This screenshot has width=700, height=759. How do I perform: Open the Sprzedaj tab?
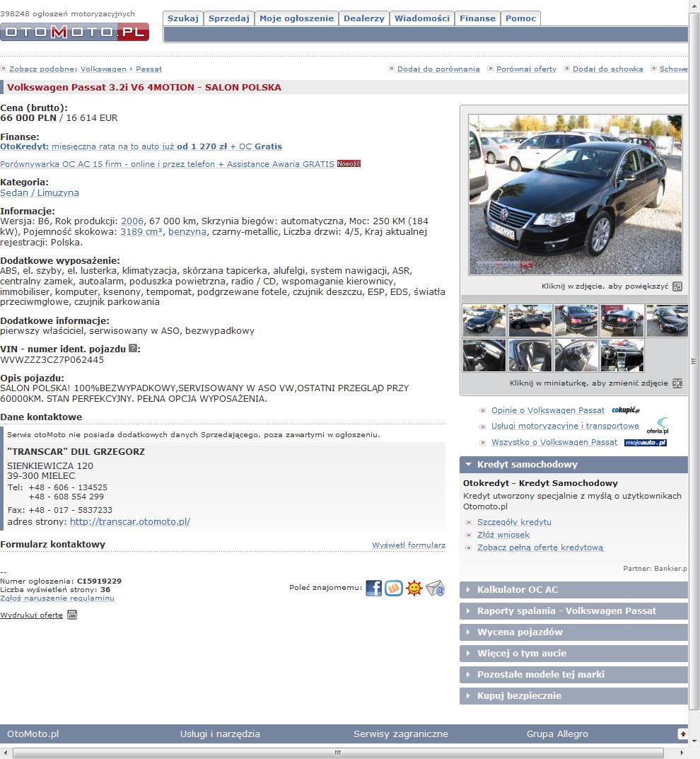coord(229,18)
